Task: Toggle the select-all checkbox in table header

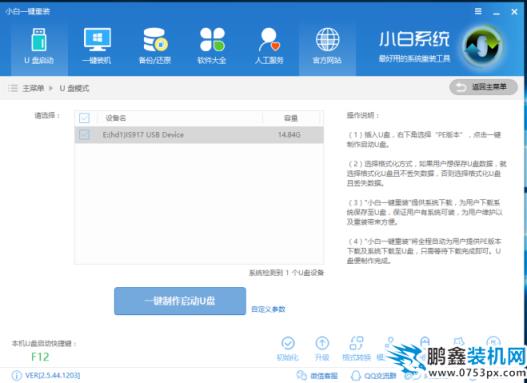Action: [84, 118]
